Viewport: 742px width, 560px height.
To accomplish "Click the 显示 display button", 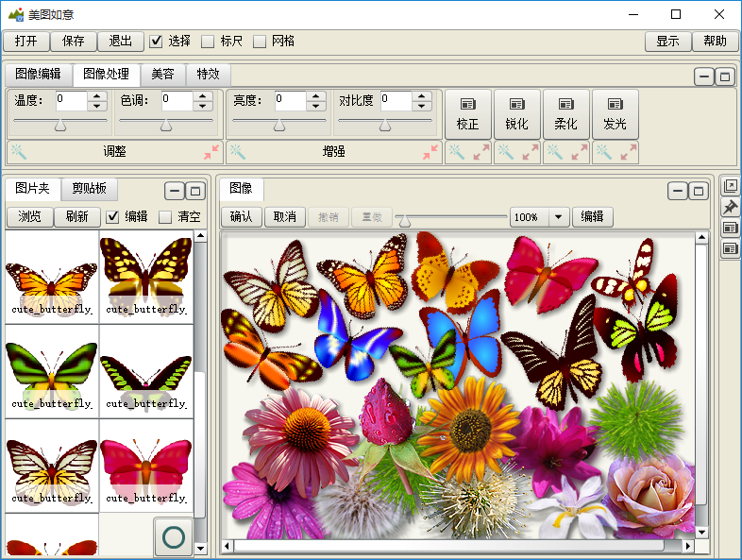I will click(667, 42).
